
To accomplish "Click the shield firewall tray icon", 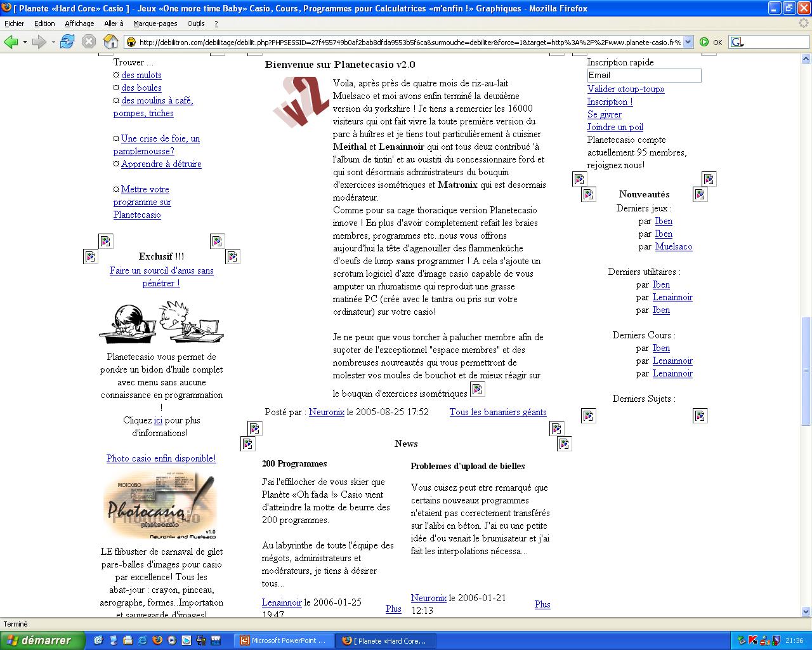I will click(x=775, y=640).
